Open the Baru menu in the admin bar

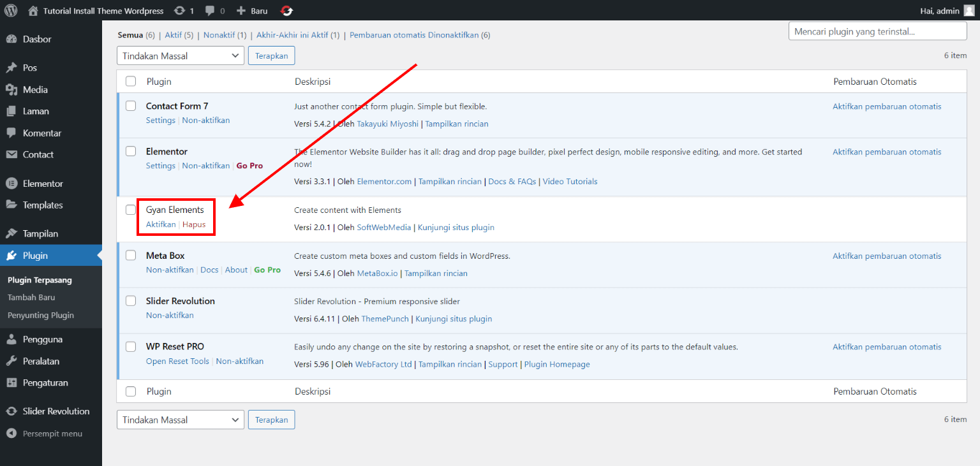point(251,10)
